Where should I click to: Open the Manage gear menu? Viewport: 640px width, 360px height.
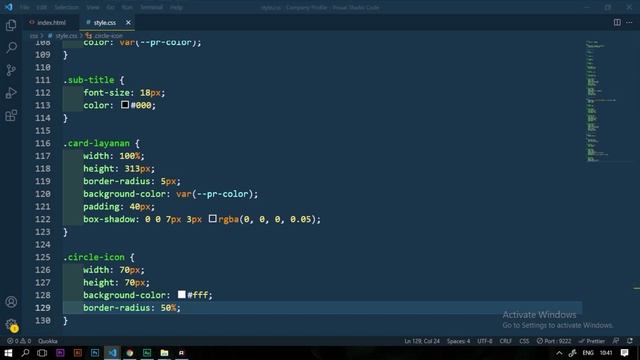tap(11, 325)
